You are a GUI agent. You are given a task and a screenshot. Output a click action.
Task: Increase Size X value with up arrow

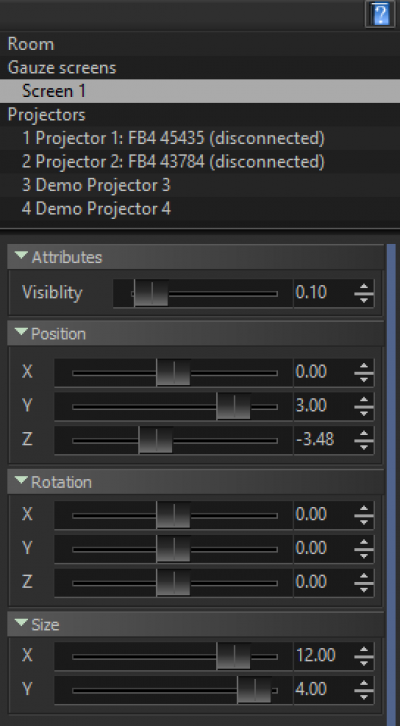[364, 650]
